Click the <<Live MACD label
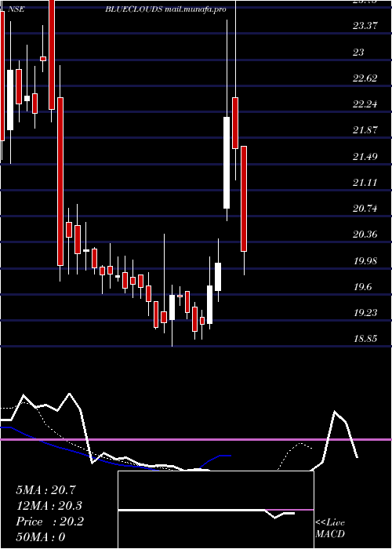Image resolution: width=392 pixels, height=549 pixels. [330, 529]
